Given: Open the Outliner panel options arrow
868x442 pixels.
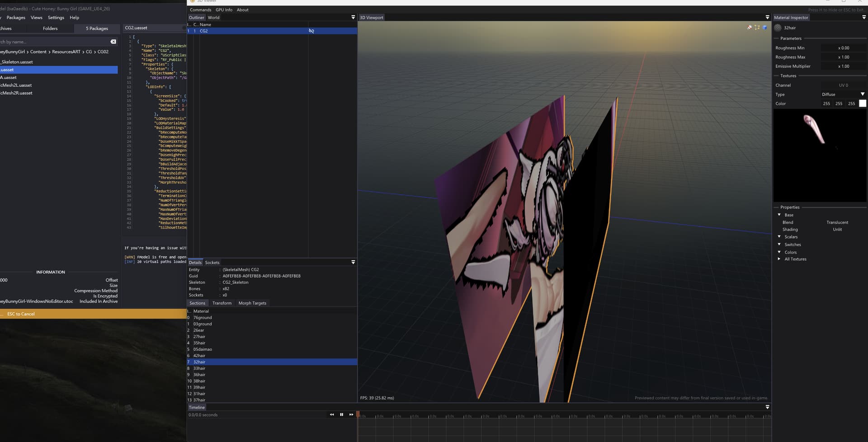Looking at the screenshot, I should (x=353, y=17).
